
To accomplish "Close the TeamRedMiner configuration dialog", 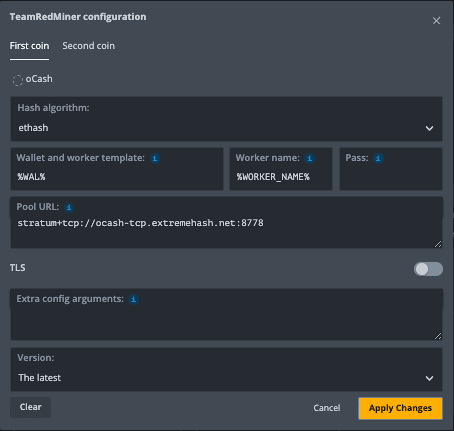I will [x=436, y=21].
